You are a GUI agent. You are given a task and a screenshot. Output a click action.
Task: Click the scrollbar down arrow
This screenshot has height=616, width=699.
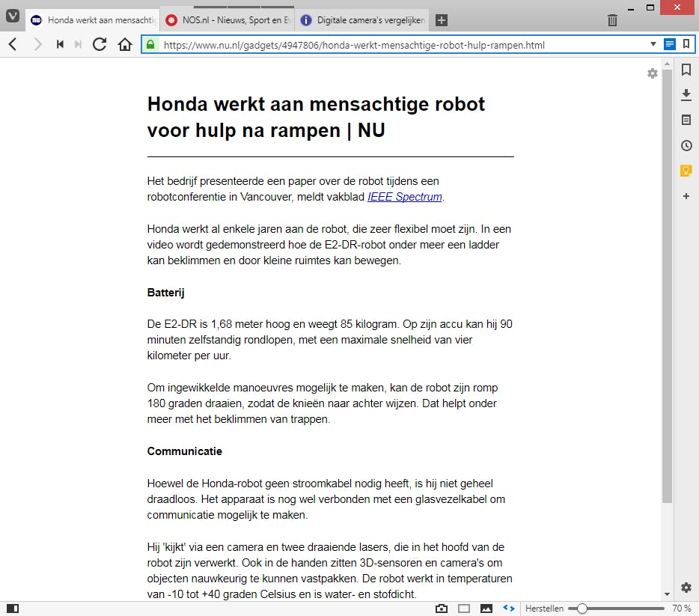point(667,594)
